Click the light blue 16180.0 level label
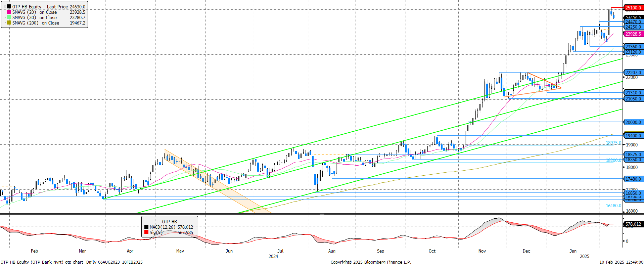Screen dimensions: 644x265 click(x=613, y=206)
